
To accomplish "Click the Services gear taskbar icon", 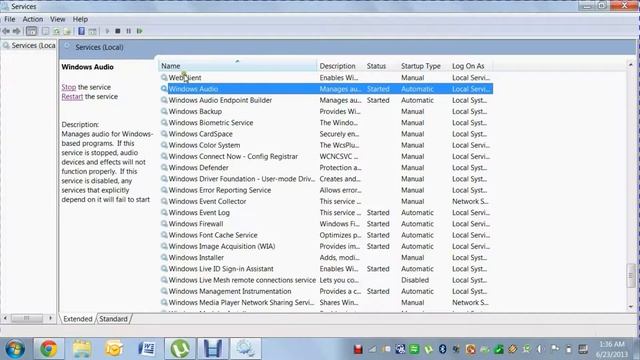I will [245, 349].
